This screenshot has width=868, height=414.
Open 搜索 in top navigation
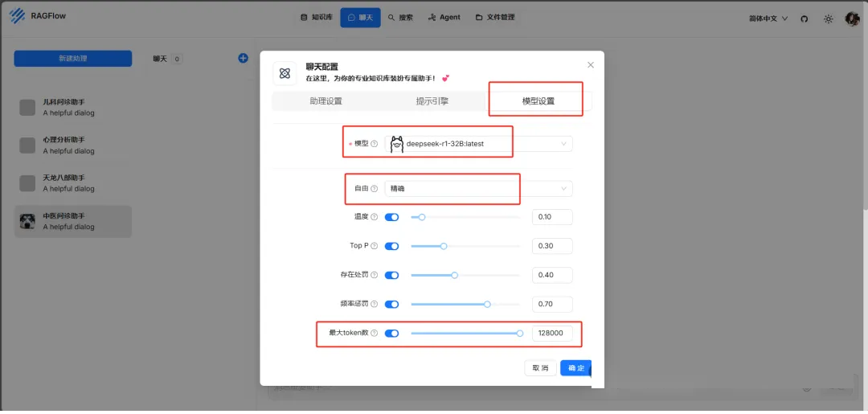point(401,18)
